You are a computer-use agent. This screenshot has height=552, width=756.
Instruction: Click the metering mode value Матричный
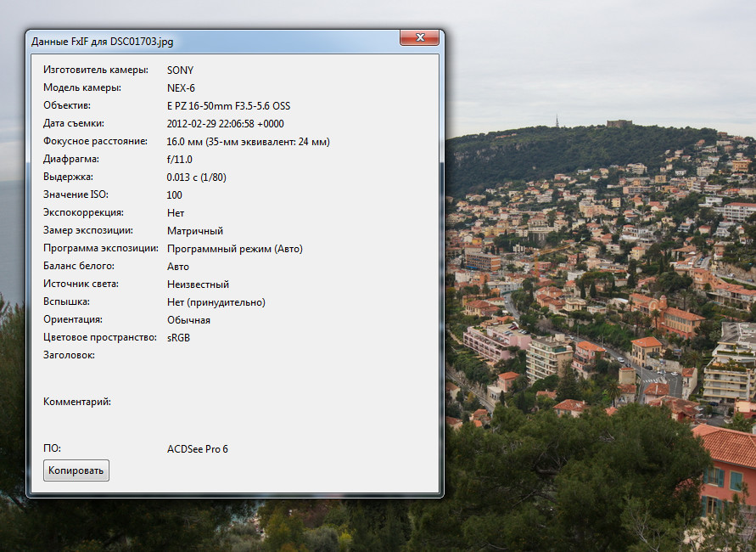(195, 230)
